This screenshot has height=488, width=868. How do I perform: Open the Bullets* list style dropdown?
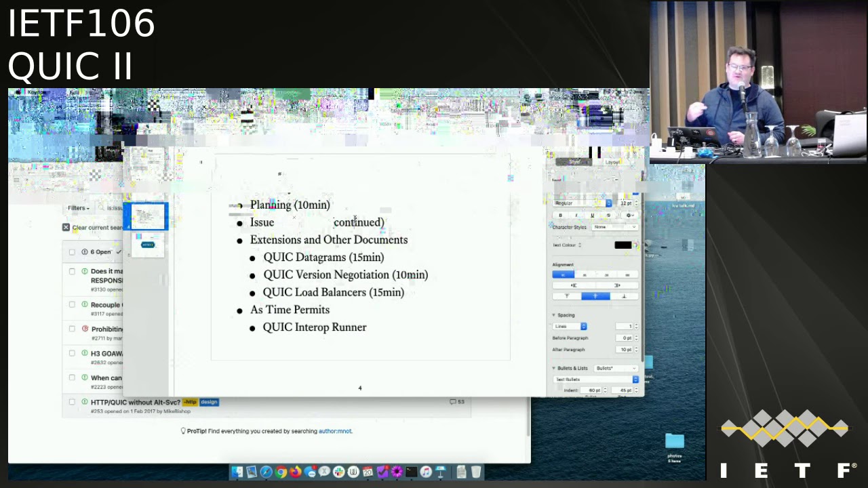pos(616,368)
